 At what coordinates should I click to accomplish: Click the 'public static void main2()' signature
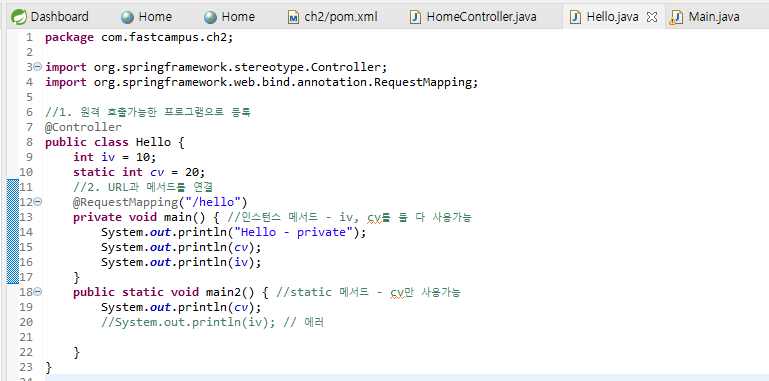pyautogui.click(x=164, y=292)
